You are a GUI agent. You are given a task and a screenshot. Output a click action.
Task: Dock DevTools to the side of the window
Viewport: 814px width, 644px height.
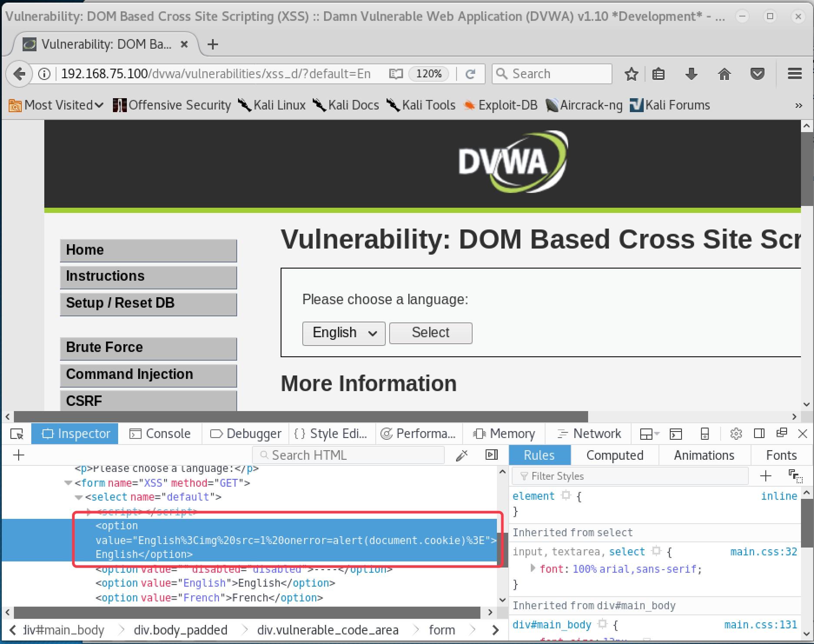(x=759, y=433)
